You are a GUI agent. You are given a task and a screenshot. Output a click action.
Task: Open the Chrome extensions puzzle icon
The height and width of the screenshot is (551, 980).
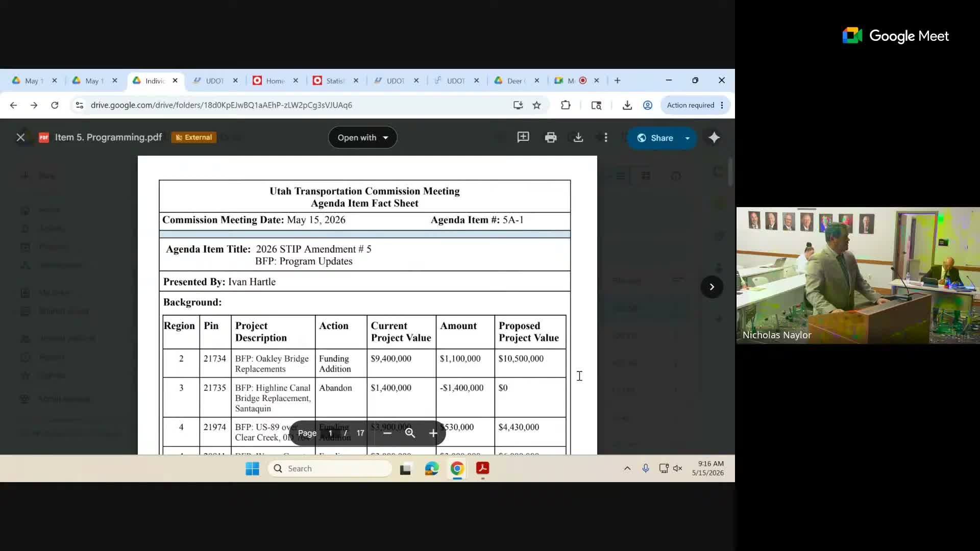[566, 105]
